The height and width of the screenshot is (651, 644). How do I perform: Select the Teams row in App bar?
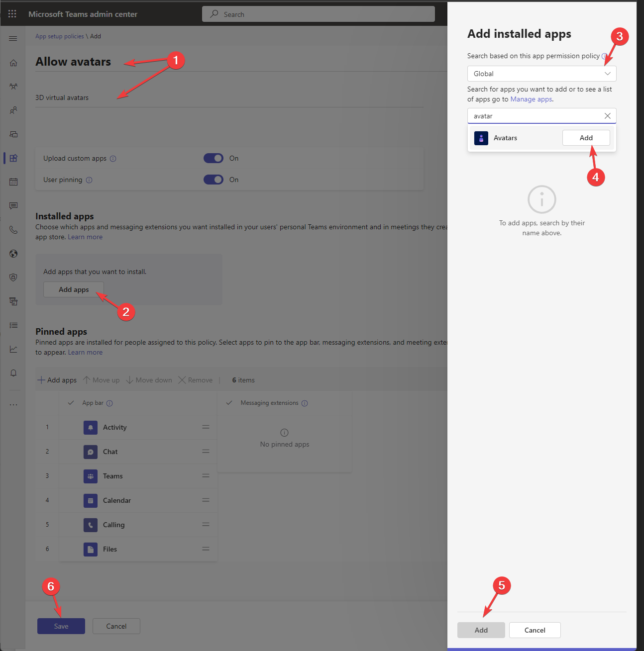[138, 476]
